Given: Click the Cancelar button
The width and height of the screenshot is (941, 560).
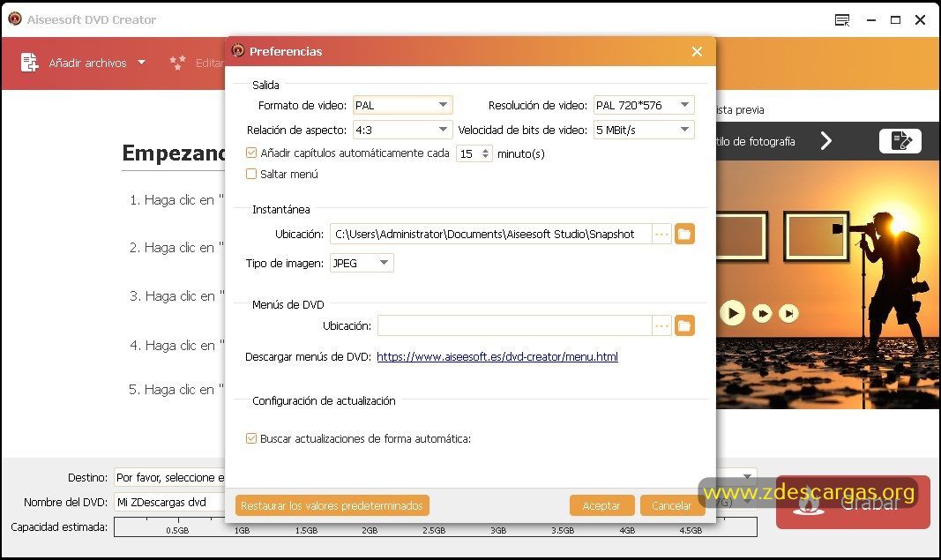Looking at the screenshot, I should pos(671,505).
